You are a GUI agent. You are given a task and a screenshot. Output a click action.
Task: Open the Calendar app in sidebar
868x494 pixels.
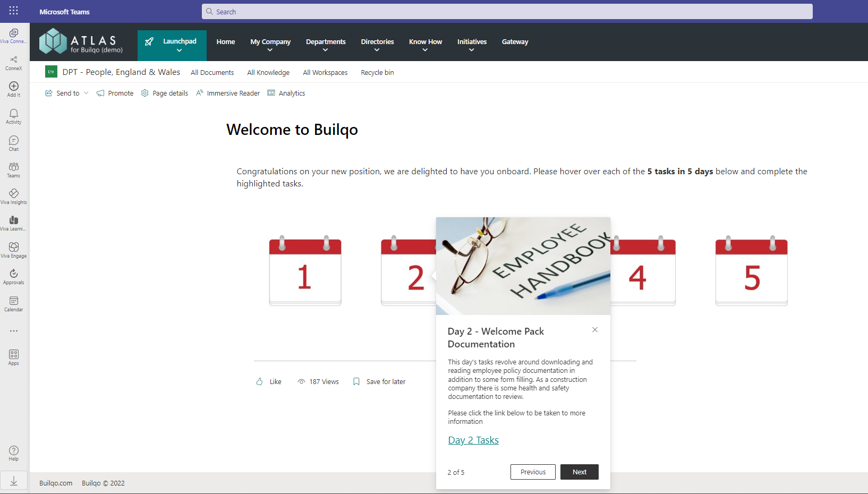point(14,303)
